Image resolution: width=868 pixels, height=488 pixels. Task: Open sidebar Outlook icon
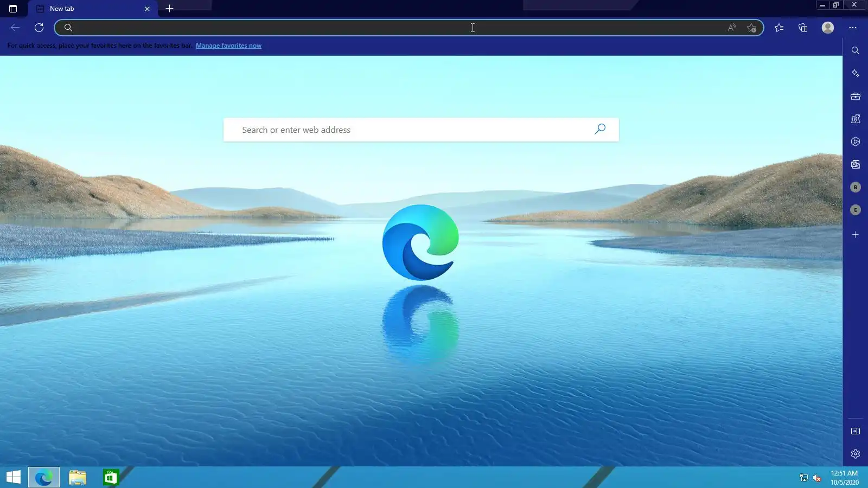[856, 164]
